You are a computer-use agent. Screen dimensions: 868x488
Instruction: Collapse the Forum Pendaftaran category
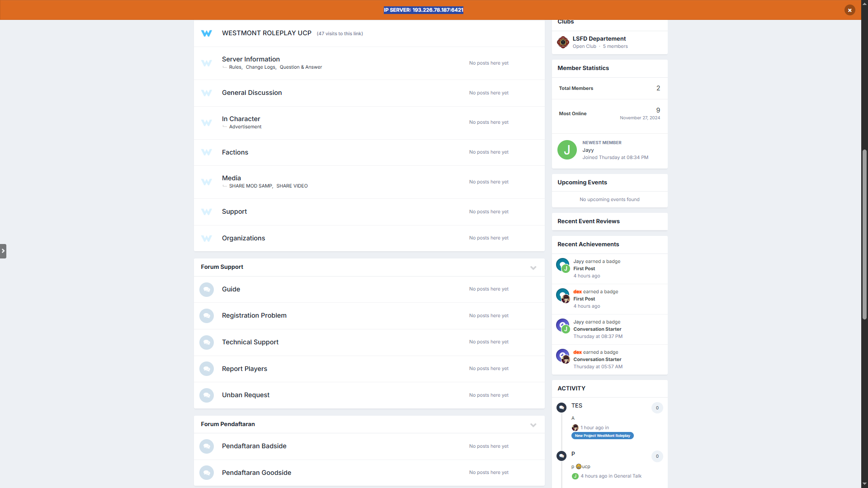[533, 425]
